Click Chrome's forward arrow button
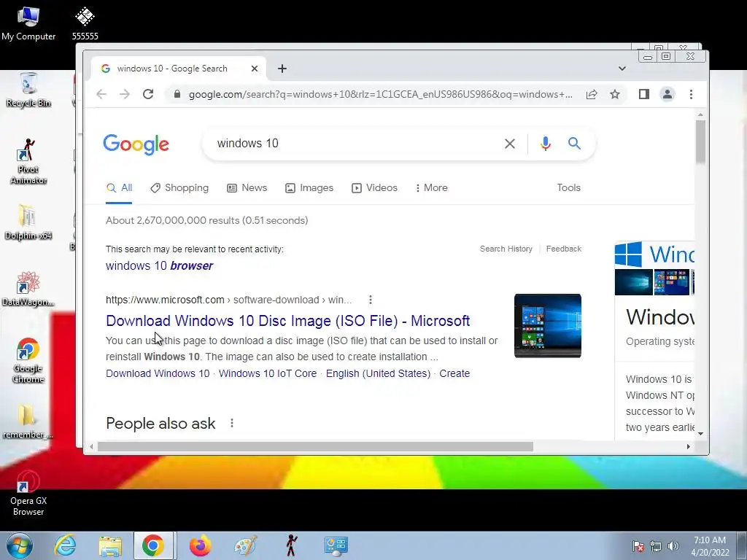This screenshot has width=747, height=560. click(x=125, y=94)
